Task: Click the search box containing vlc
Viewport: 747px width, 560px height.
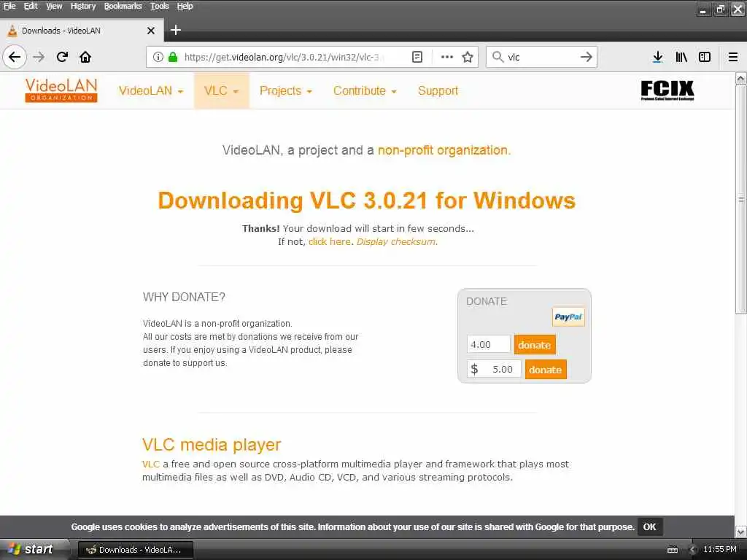Action: click(542, 57)
